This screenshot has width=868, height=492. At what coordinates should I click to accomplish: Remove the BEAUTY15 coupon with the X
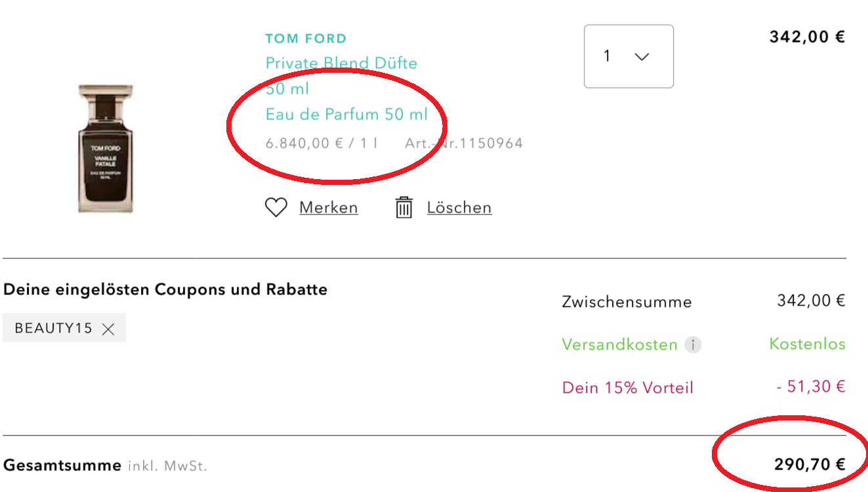tap(109, 329)
